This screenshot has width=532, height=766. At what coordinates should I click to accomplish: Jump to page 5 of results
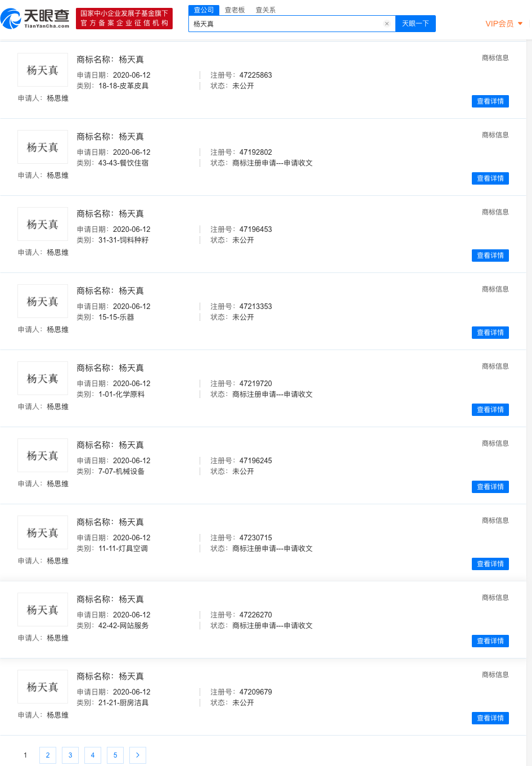coord(115,755)
